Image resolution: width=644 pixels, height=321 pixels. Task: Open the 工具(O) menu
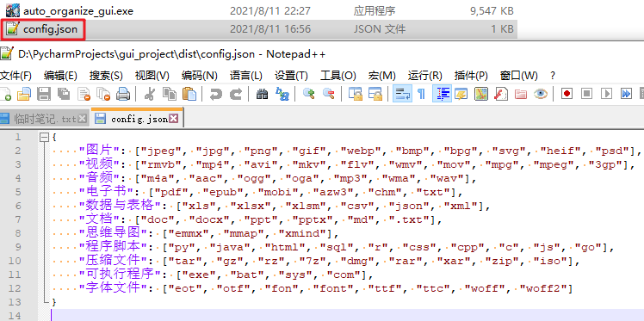[x=338, y=76]
